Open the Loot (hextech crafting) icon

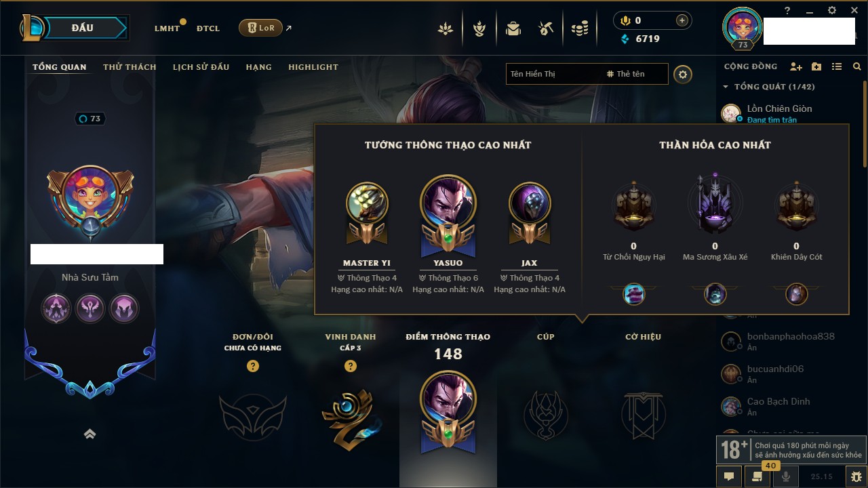click(546, 28)
